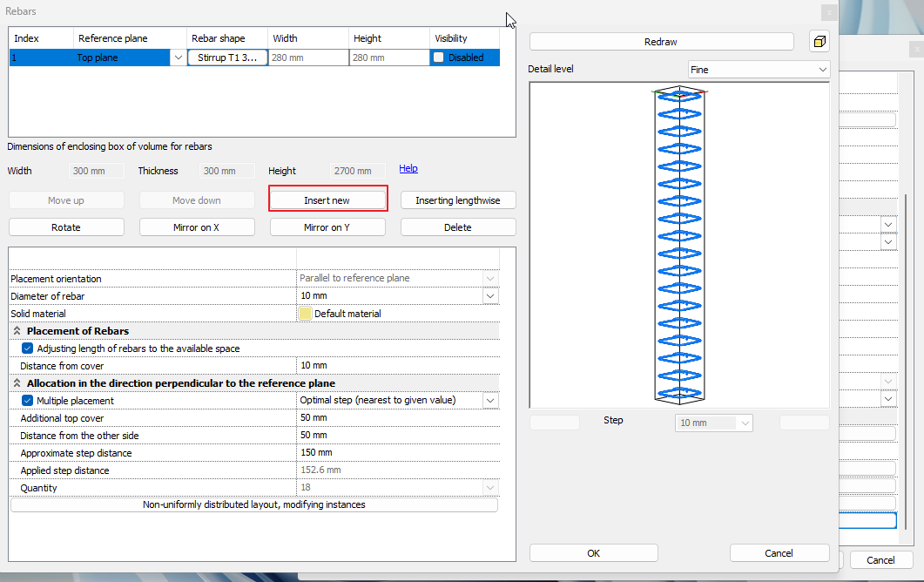Viewport: 924px width, 582px height.
Task: Click the Approximate step distance field
Action: (x=397, y=453)
